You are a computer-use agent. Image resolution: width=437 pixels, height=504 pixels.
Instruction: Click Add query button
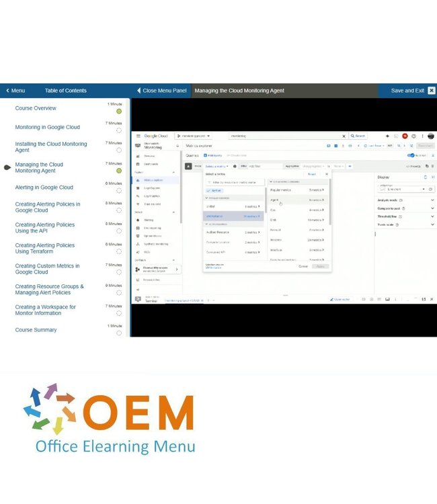[213, 156]
